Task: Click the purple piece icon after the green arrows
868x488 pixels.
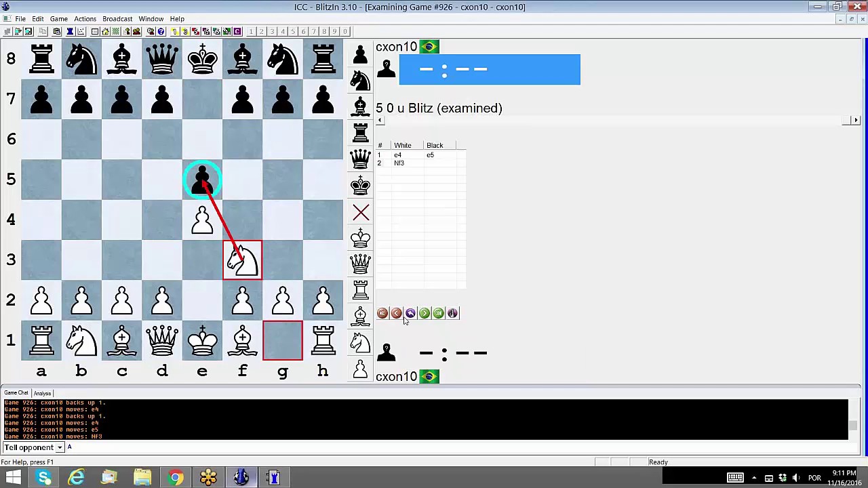Action: (x=453, y=313)
